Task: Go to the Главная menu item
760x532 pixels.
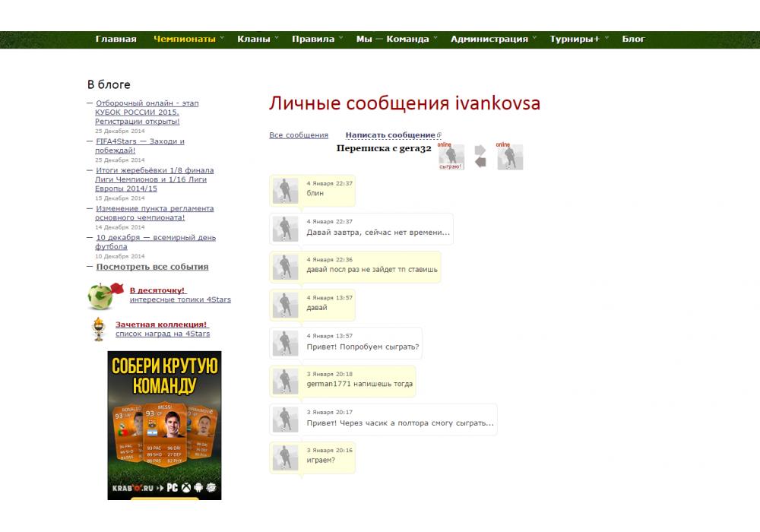Action: point(116,39)
